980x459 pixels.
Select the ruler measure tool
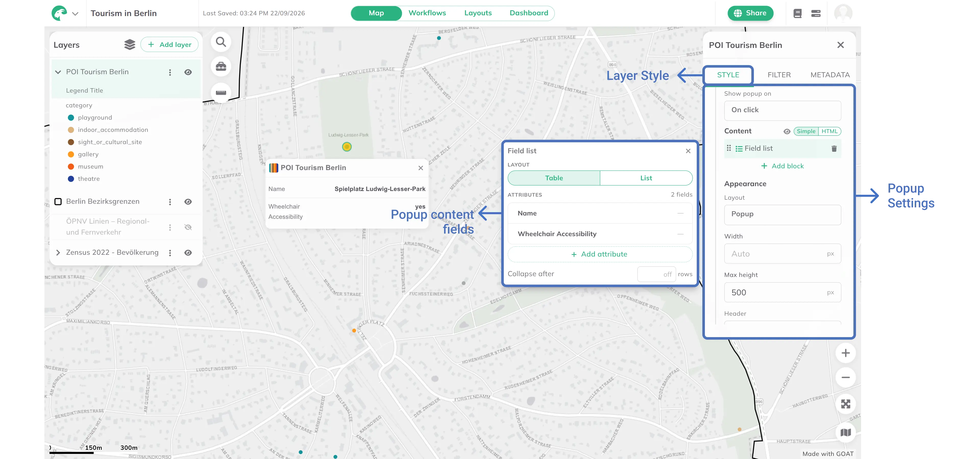(x=221, y=92)
